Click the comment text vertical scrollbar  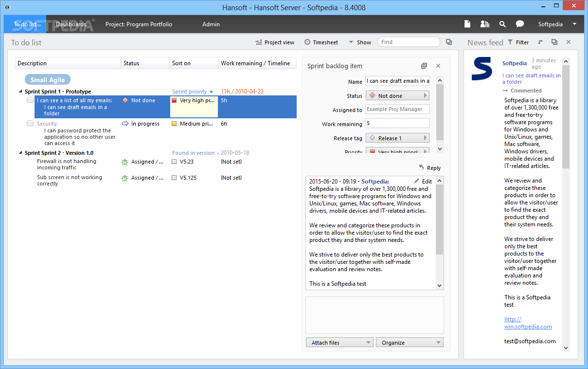click(440, 233)
